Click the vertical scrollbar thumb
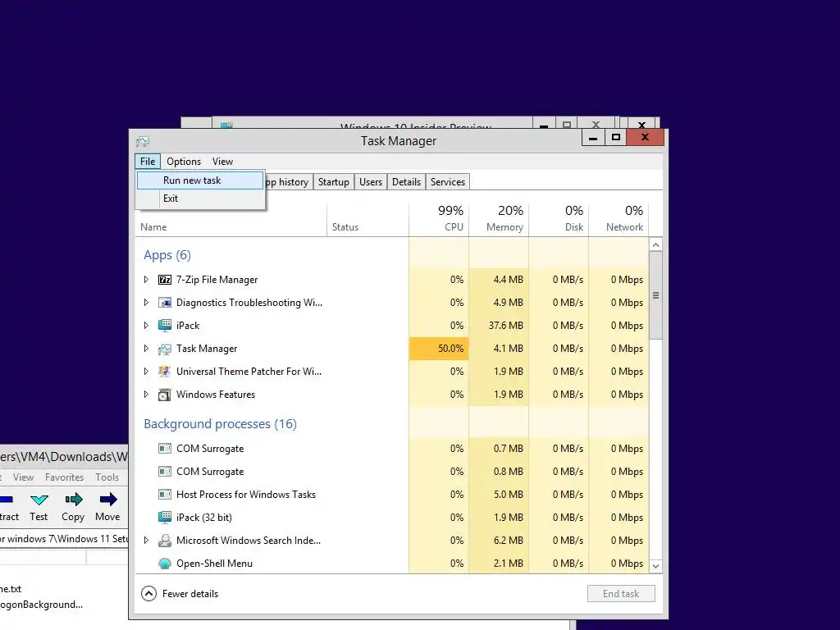 (x=655, y=295)
